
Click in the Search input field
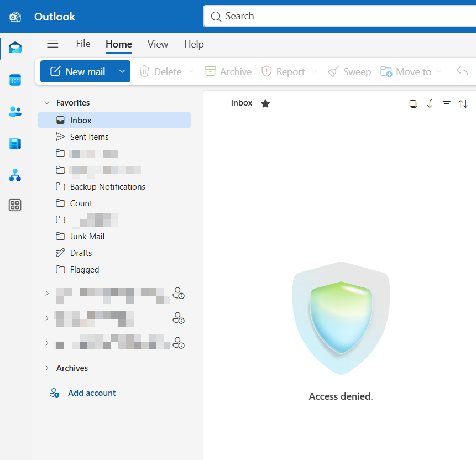point(340,16)
